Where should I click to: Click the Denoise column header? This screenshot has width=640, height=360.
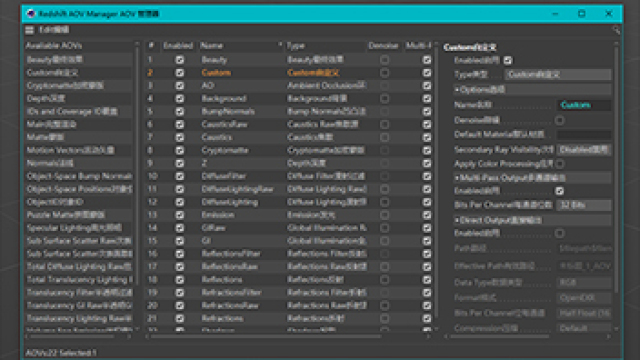pos(383,45)
